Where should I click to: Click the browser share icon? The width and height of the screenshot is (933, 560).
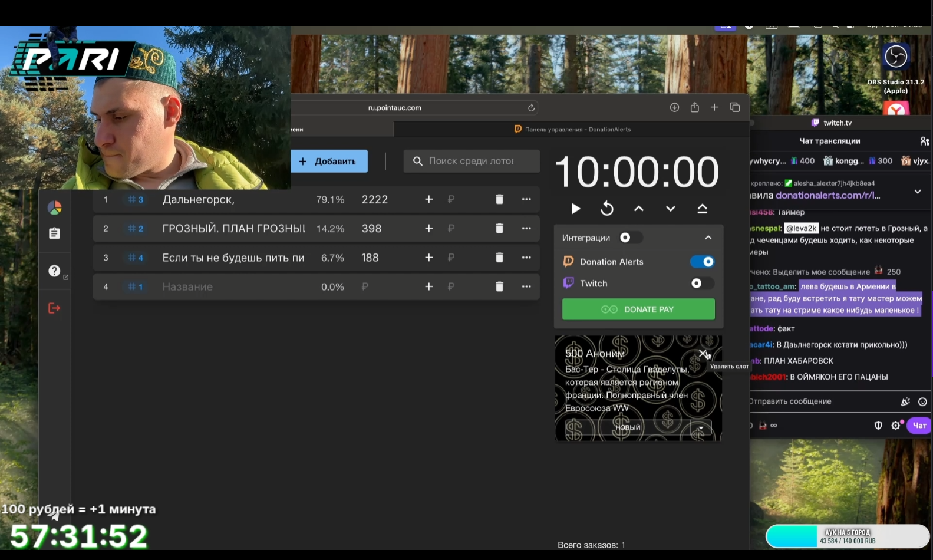pos(695,107)
